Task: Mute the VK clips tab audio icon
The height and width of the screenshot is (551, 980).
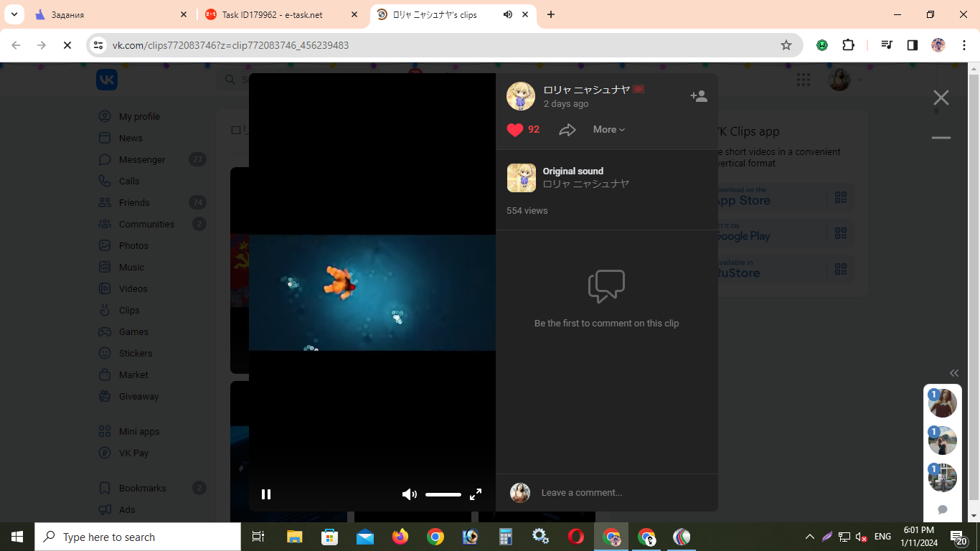Action: click(508, 14)
